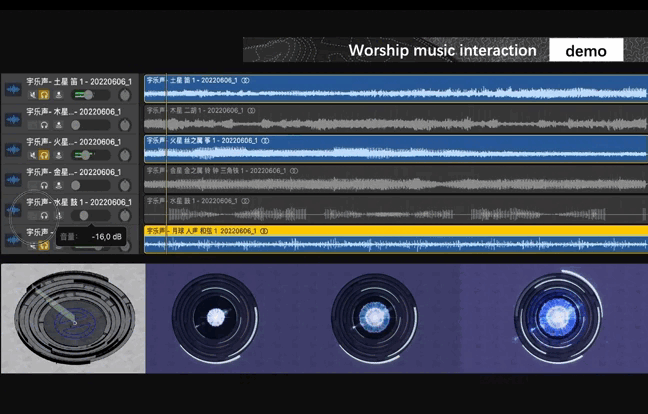
Task: Mute the 火星 track
Action: (33, 155)
